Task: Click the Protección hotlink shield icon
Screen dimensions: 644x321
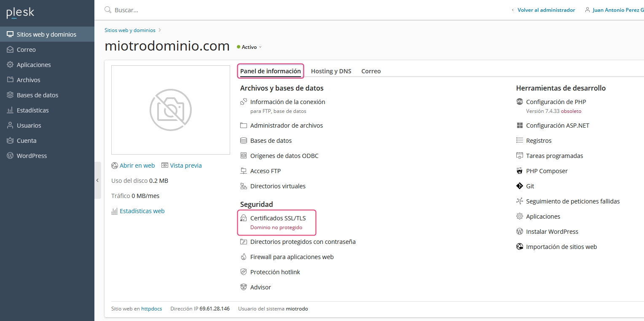Action: (x=243, y=272)
